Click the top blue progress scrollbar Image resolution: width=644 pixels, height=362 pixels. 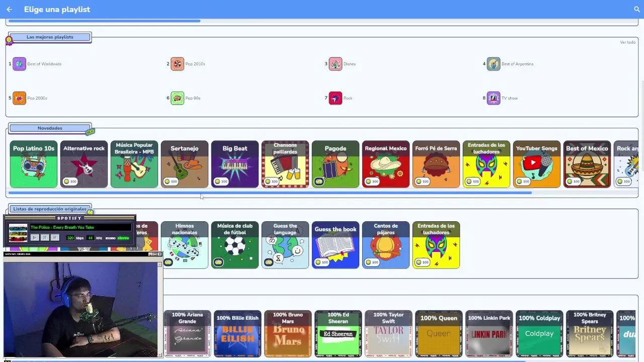(x=104, y=21)
